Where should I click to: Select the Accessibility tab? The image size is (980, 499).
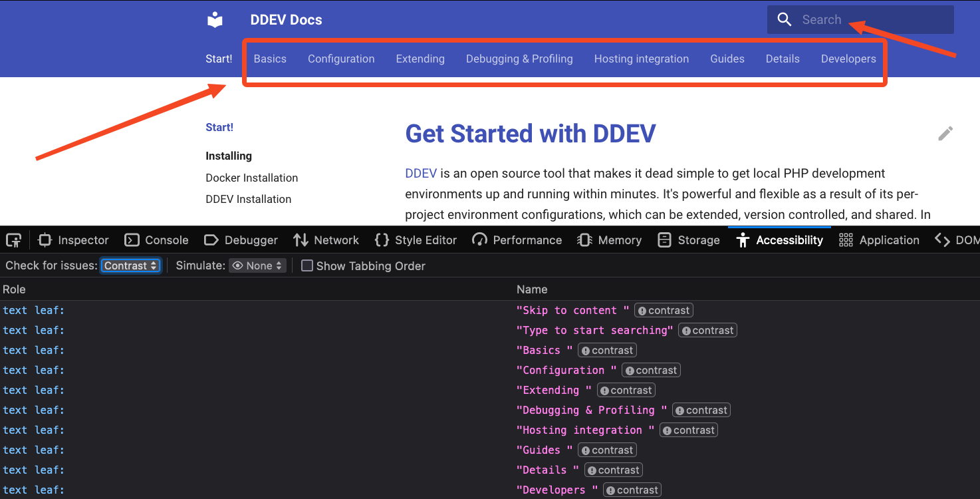(780, 240)
